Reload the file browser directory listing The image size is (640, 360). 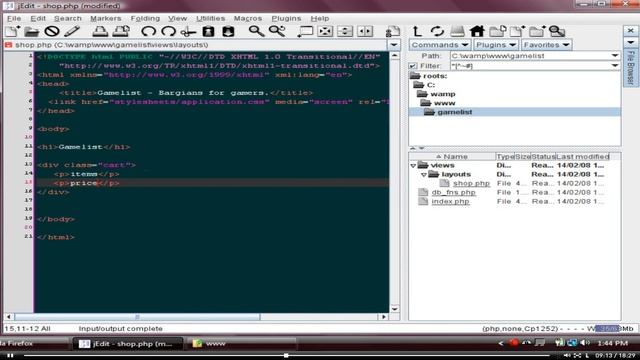(437, 31)
